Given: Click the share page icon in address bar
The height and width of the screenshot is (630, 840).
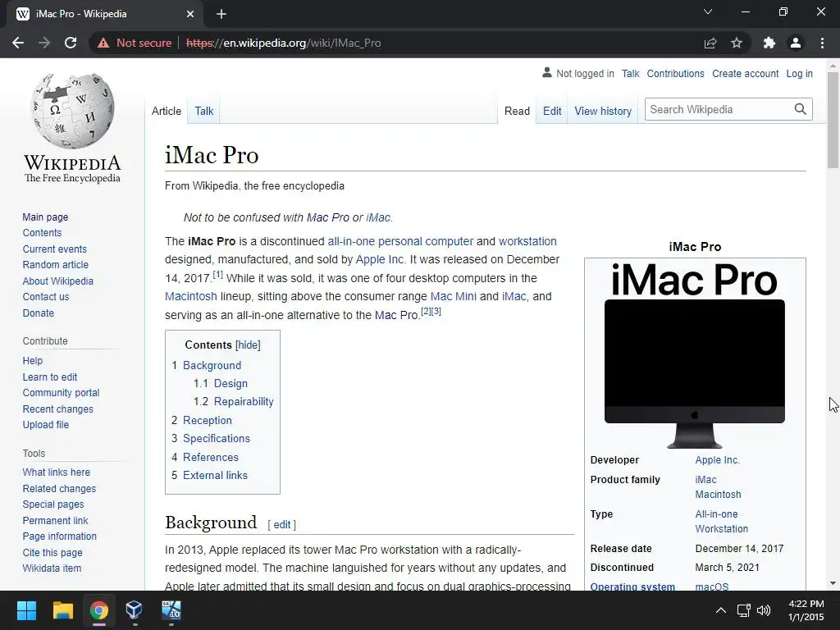Looking at the screenshot, I should [710, 43].
